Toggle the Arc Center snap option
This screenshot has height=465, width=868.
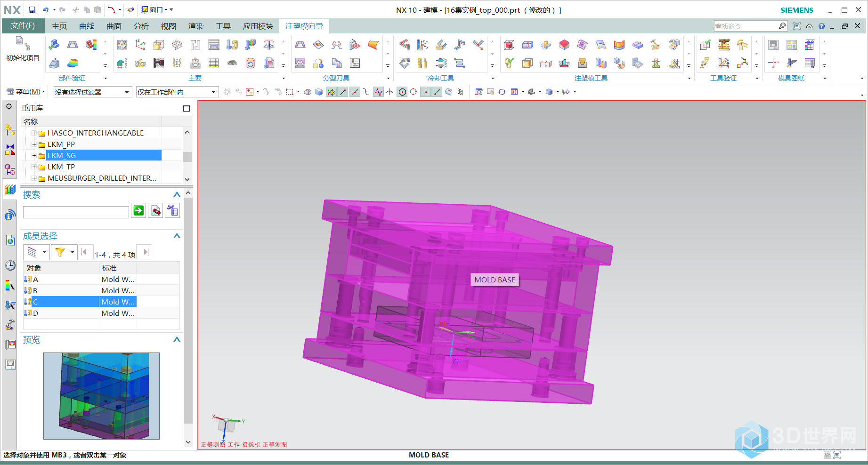pos(402,92)
